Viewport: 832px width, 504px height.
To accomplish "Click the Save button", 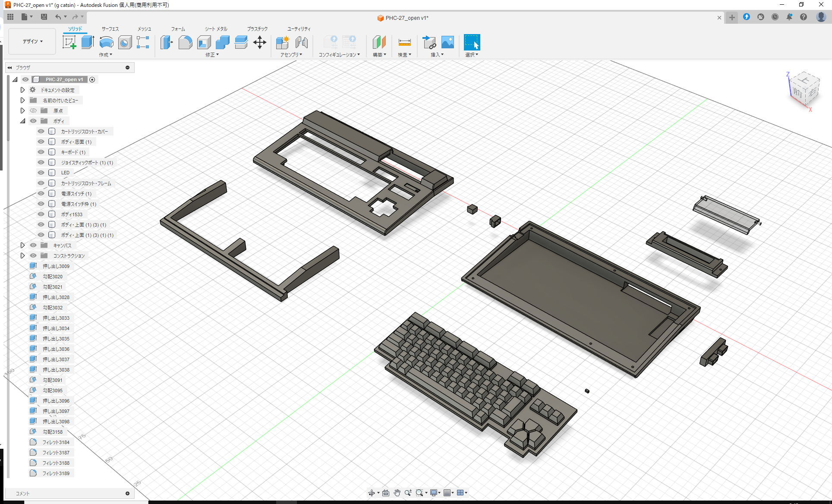I will (44, 17).
